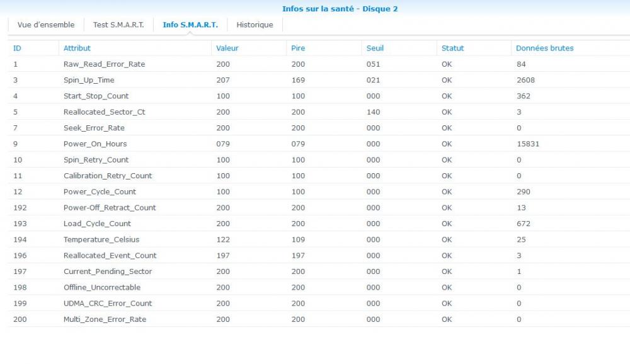Click the Start_Stop_Count attribute
Viewport: 630px width, 364px height.
click(96, 96)
